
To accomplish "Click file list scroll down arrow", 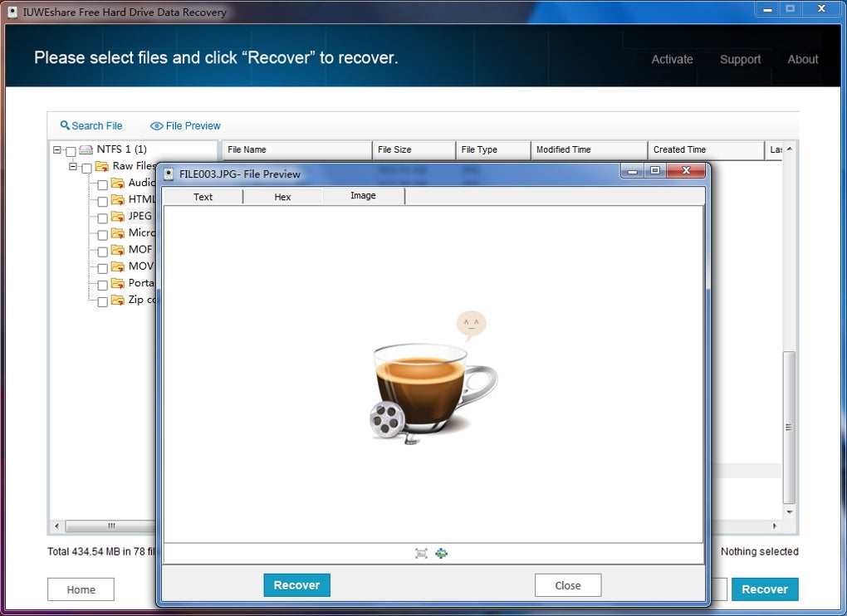I will point(790,511).
